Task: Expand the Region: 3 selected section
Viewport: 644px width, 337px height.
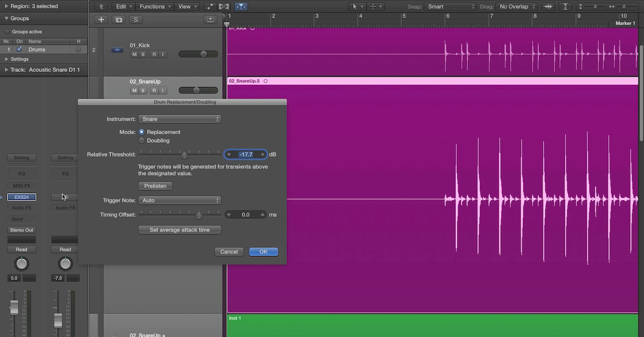Action: click(x=6, y=6)
